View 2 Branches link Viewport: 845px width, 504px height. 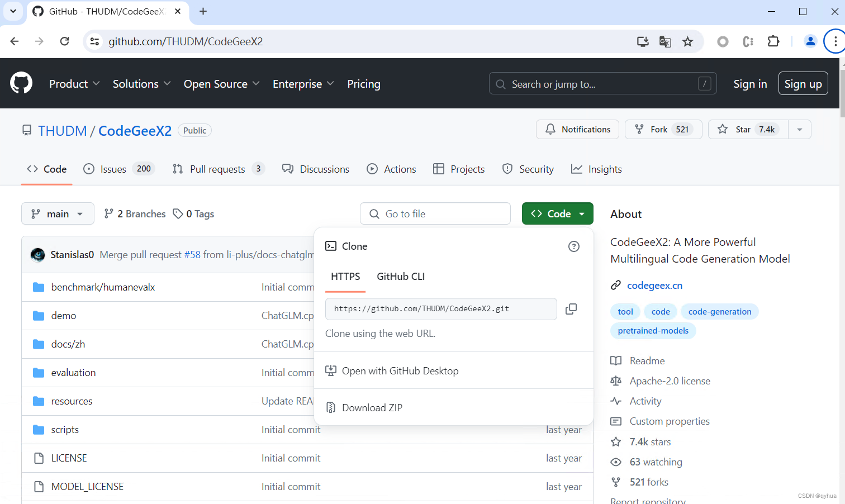pos(135,214)
